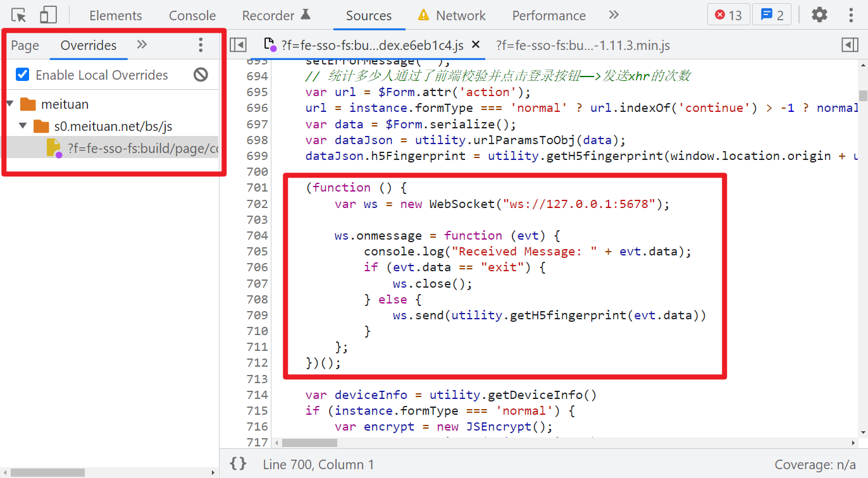This screenshot has height=478, width=868.
Task: Switch to the 1.11.3.min.js editor tab
Action: [583, 45]
